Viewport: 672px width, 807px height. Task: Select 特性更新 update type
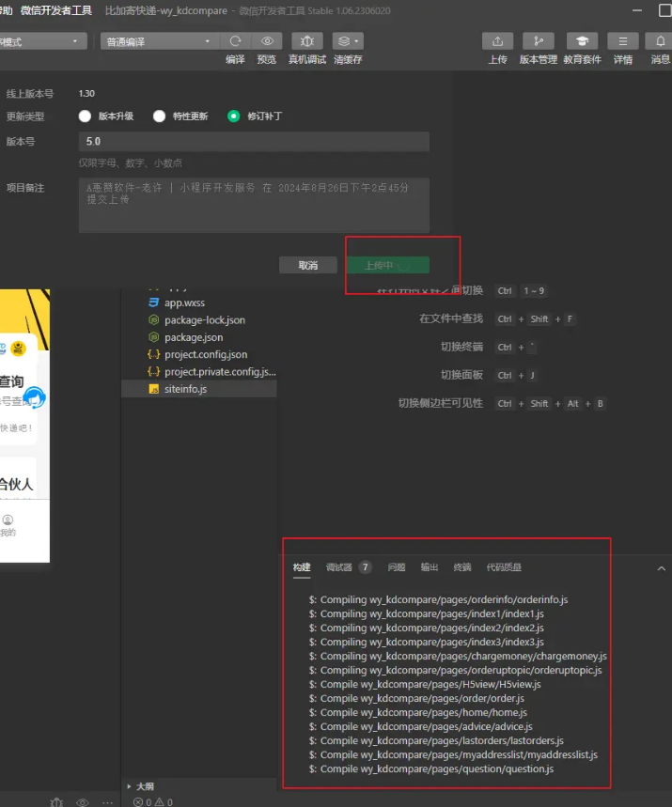159,116
